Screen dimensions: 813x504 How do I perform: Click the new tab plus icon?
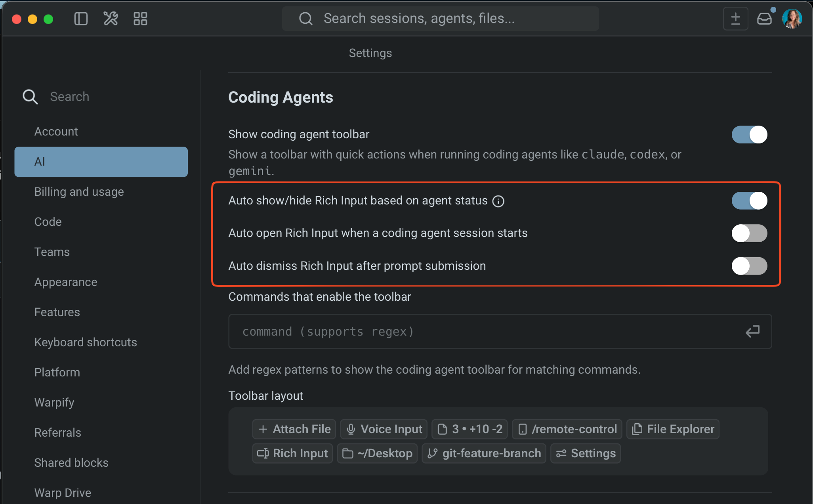point(736,18)
